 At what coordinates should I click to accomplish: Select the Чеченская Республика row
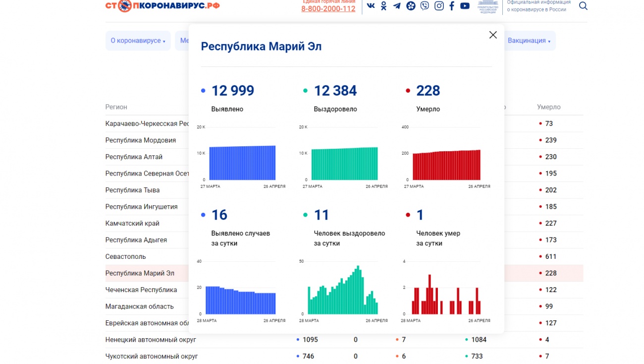(141, 290)
